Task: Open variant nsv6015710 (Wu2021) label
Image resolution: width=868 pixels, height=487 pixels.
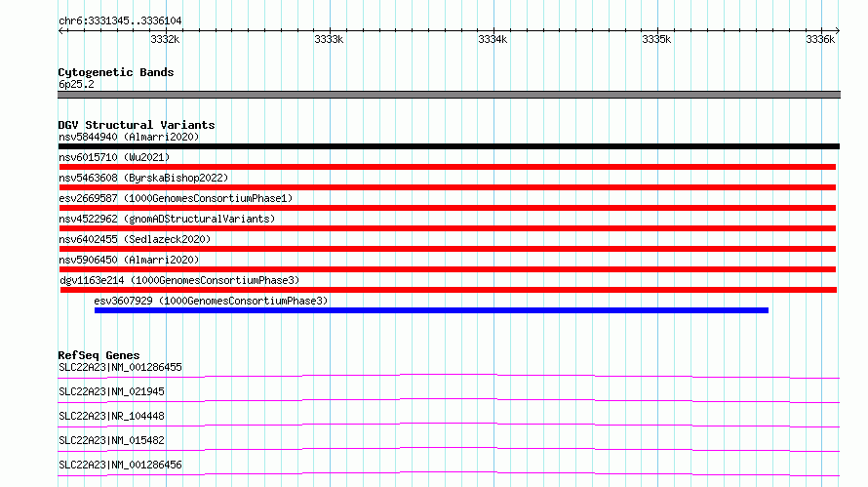Action: tap(114, 157)
